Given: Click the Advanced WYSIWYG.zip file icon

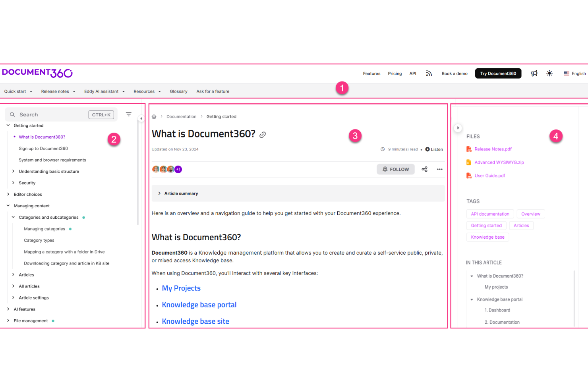Looking at the screenshot, I should pos(469,162).
